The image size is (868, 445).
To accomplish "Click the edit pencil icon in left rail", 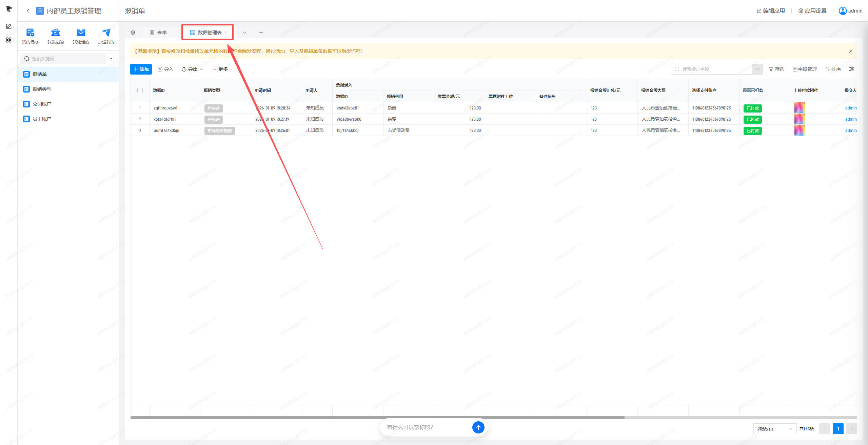I will coord(9,26).
